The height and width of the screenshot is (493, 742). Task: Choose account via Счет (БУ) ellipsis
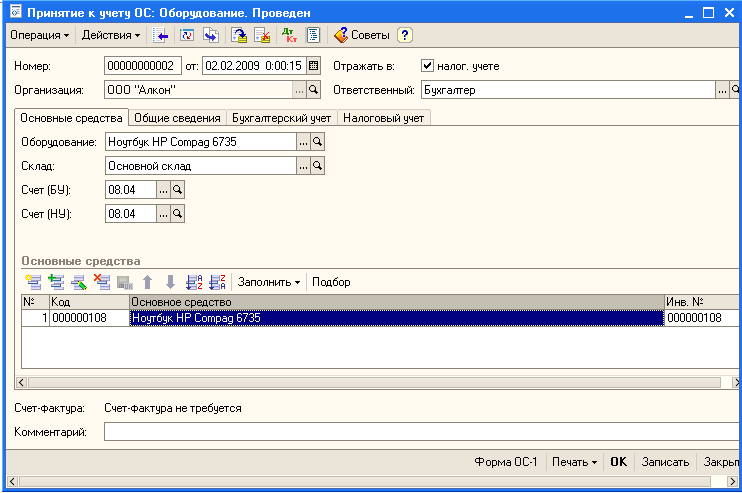[163, 190]
